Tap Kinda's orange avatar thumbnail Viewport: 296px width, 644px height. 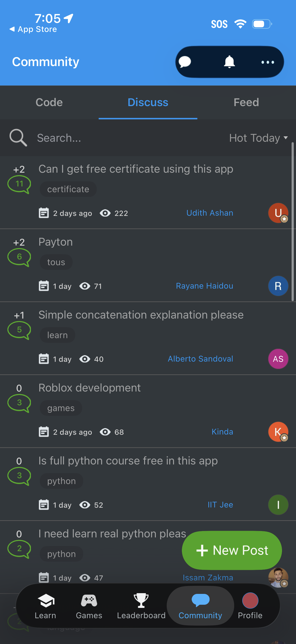[x=278, y=432]
